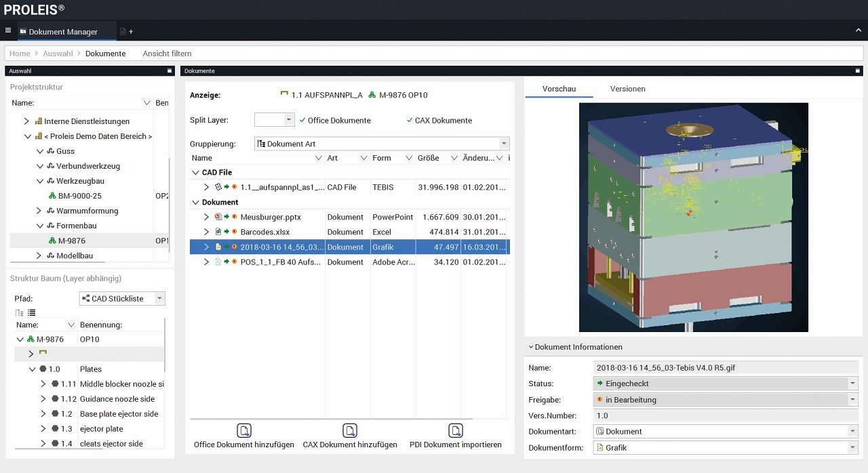This screenshot has width=868, height=473.
Task: Go to Home in the breadcrumb
Action: [20, 54]
